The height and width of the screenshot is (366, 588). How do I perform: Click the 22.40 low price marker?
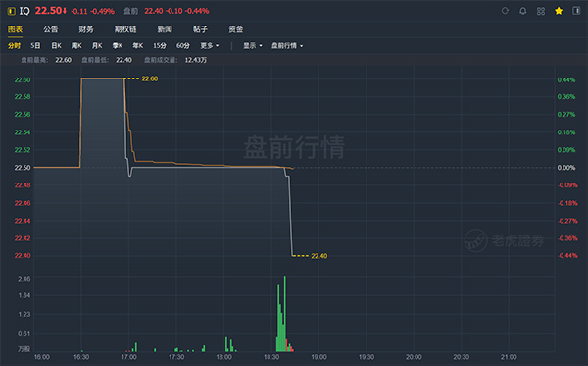pyautogui.click(x=318, y=256)
